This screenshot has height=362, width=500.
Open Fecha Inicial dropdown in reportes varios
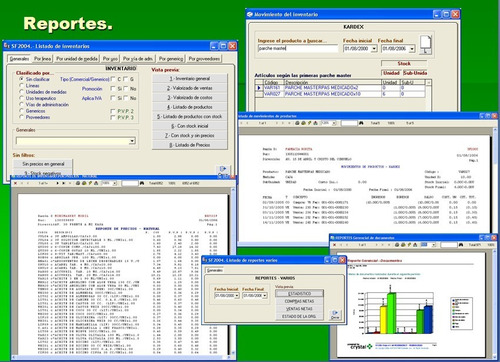237,296
